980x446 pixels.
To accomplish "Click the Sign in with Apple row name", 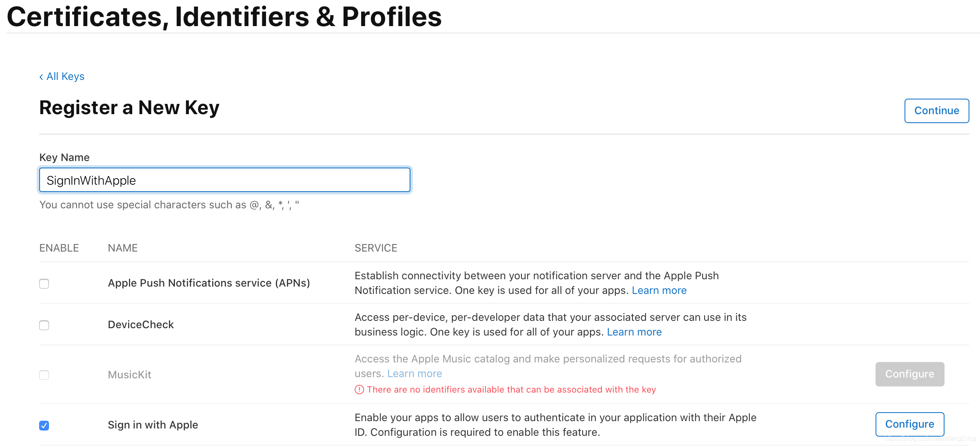I will click(153, 425).
